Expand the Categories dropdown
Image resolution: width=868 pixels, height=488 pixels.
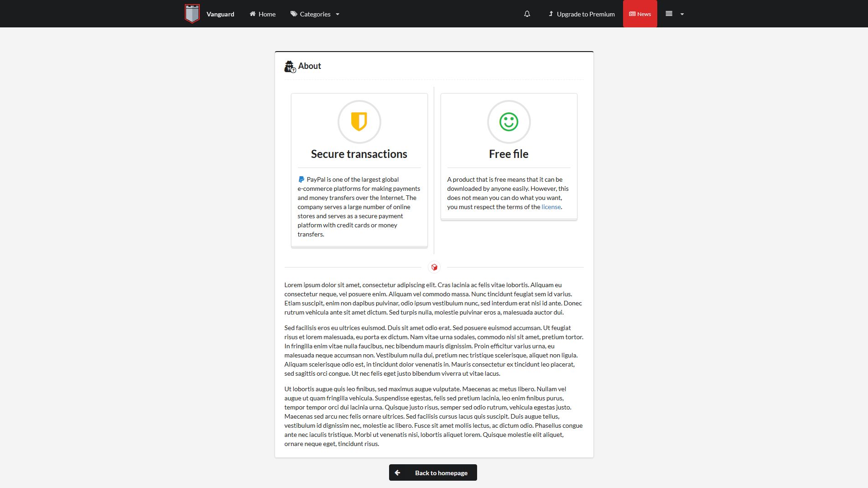pos(315,14)
